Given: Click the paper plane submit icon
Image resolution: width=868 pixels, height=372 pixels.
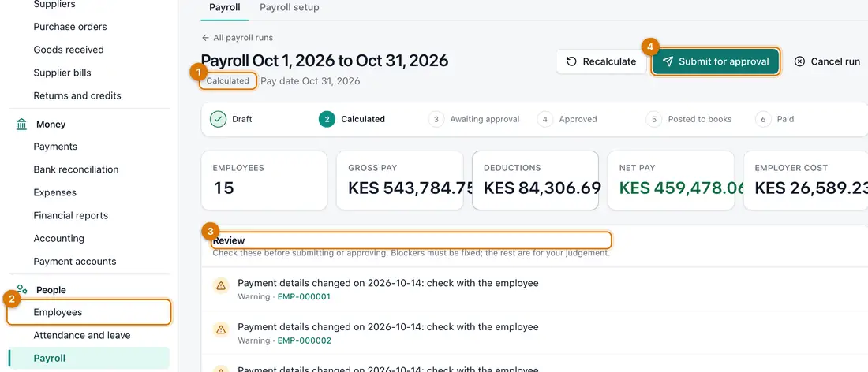Looking at the screenshot, I should [x=668, y=61].
